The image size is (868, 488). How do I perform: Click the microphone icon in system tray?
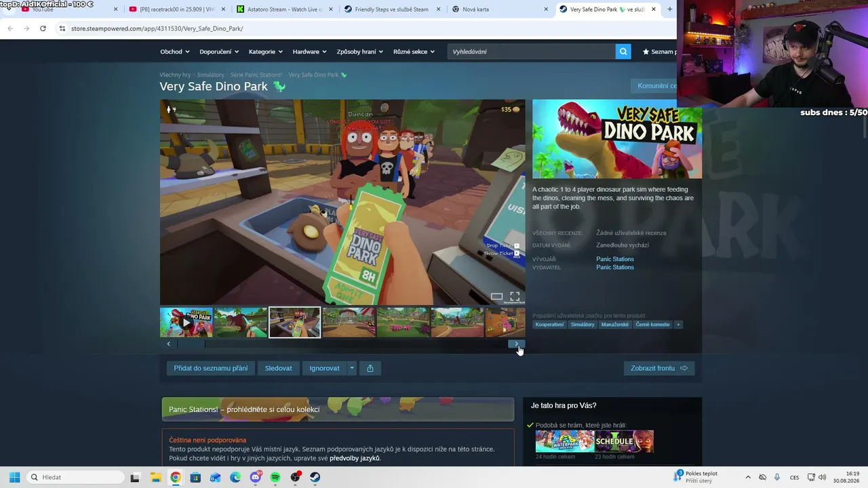click(777, 477)
